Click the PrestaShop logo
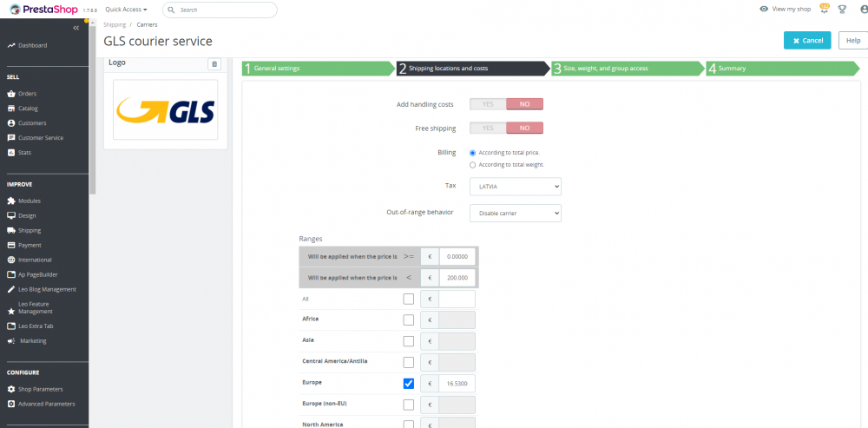Screen dimensions: 868x428 [x=45, y=9]
